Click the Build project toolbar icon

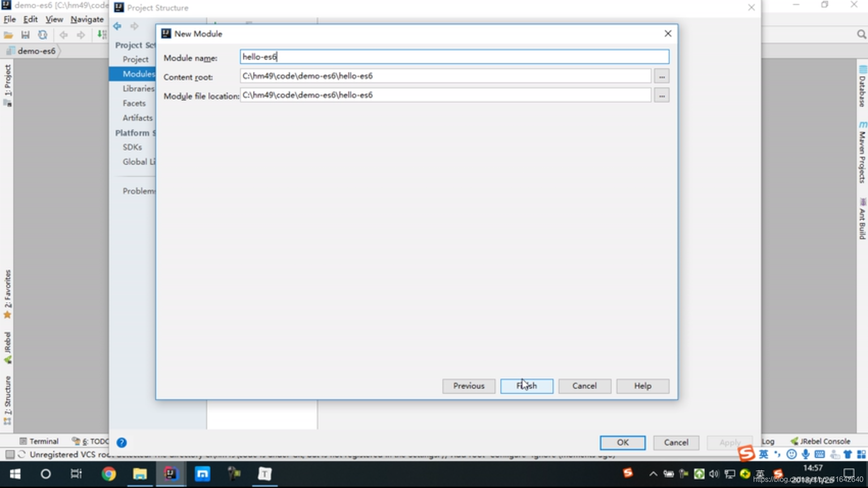[x=102, y=35]
